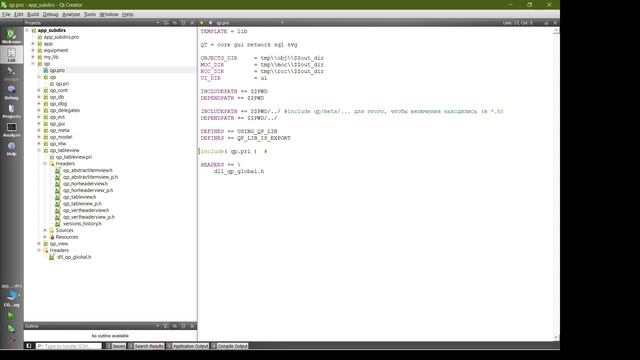Open the Outline view selector dropdown
This screenshot has height=360, width=640.
tap(158, 326)
